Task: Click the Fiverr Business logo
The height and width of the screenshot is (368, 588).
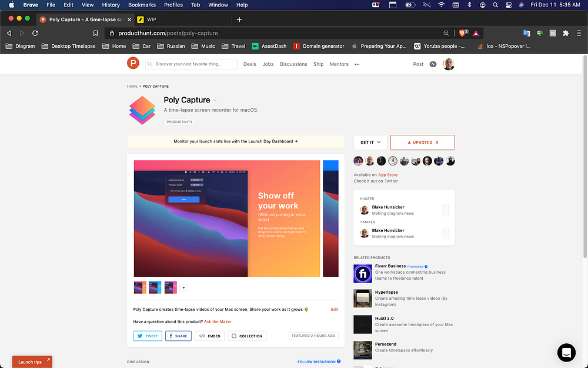Action: tap(363, 273)
